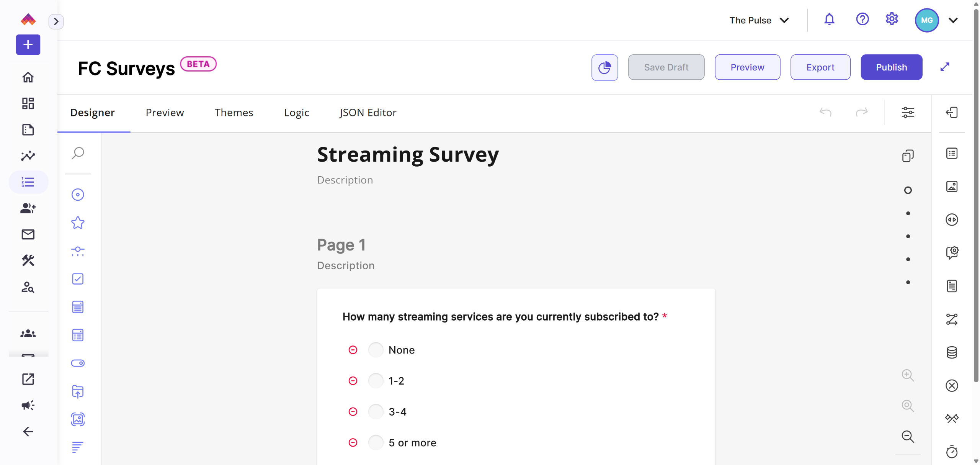Expand the left sidebar chevron
Screen dimensions: 980x465
point(56,21)
